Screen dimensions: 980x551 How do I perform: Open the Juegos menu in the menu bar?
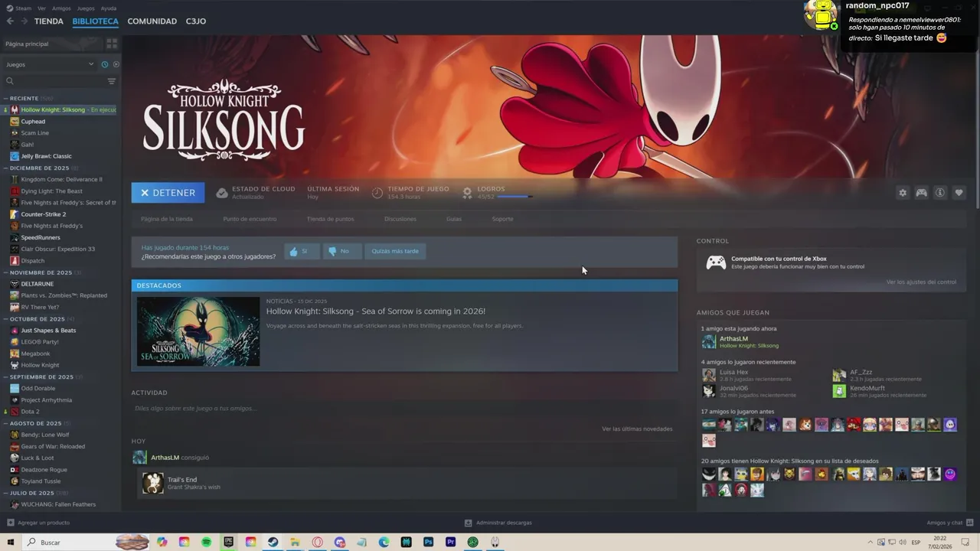click(86, 8)
